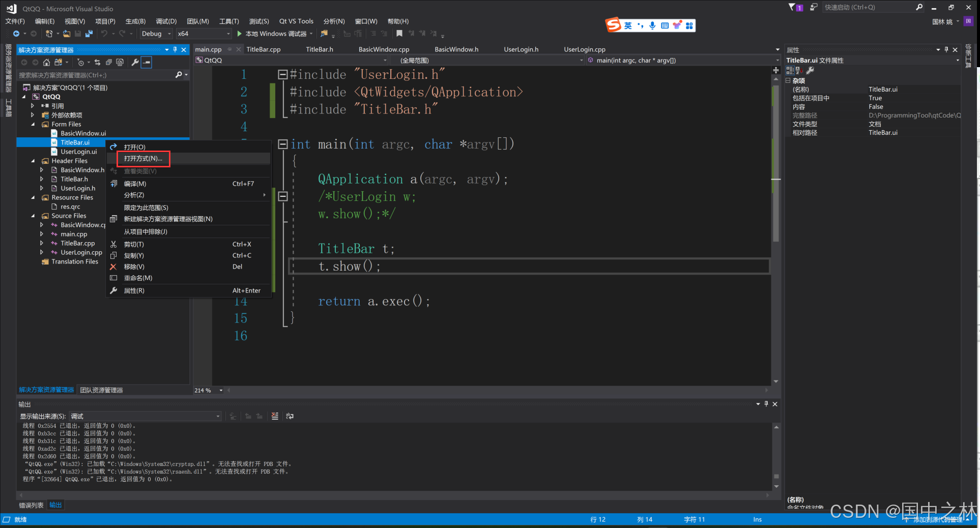Switch to the BasicWindow.cpp editor tab
The image size is (980, 528).
pyautogui.click(x=384, y=49)
